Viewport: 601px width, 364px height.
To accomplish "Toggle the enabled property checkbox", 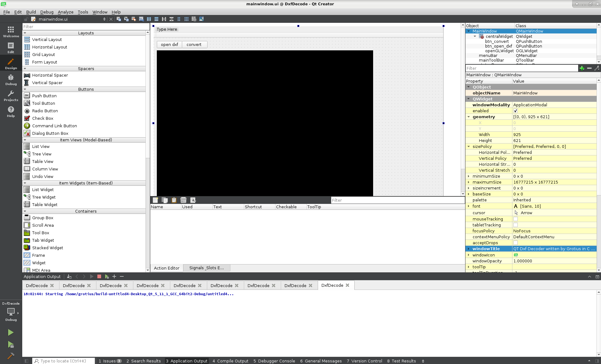I will click(515, 111).
